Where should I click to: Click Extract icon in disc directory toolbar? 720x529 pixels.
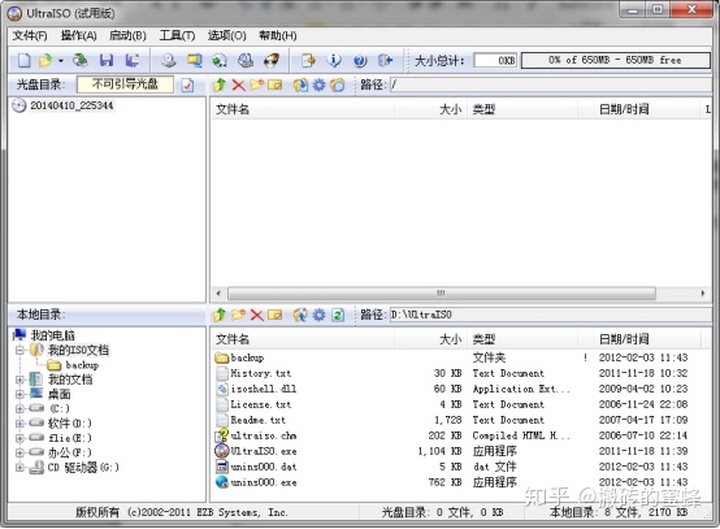coord(301,85)
